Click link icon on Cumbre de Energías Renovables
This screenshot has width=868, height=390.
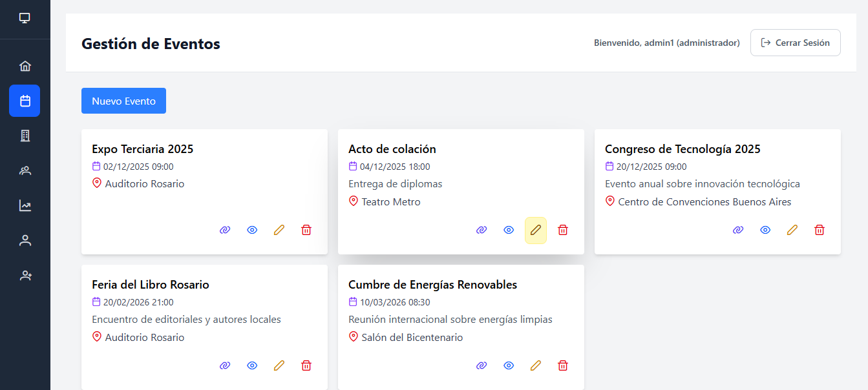482,365
